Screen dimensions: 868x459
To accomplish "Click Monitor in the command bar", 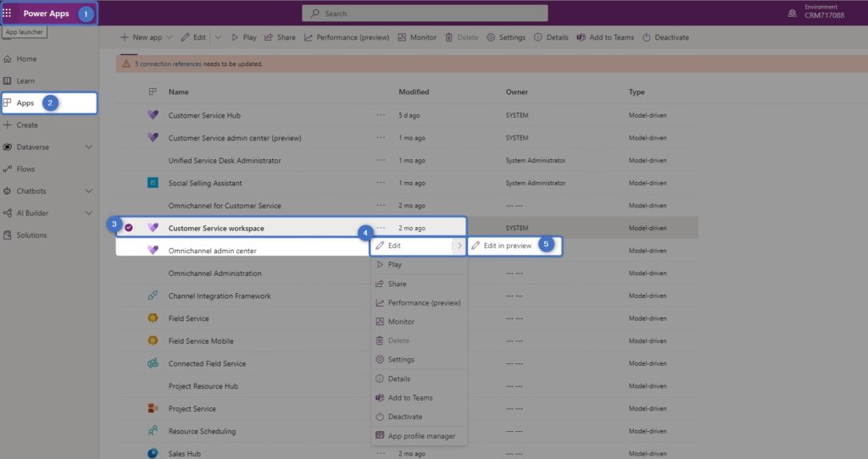I will click(417, 37).
